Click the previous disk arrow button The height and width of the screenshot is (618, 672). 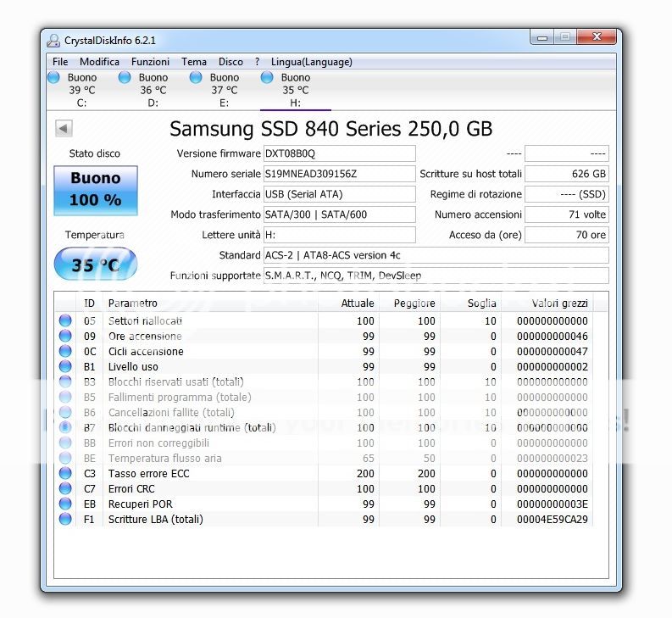point(64,129)
